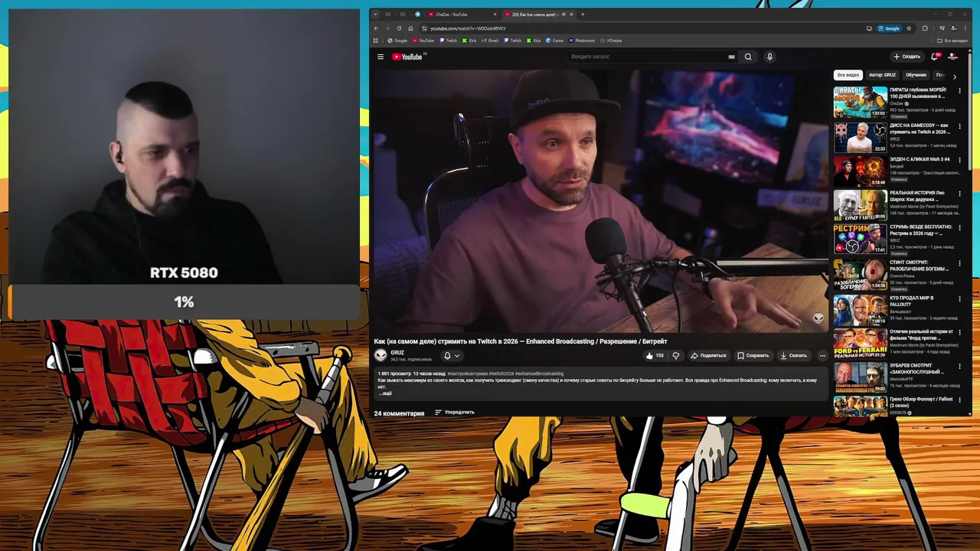Dislike the video with thumbs-down icon
The image size is (980, 551).
tap(675, 355)
